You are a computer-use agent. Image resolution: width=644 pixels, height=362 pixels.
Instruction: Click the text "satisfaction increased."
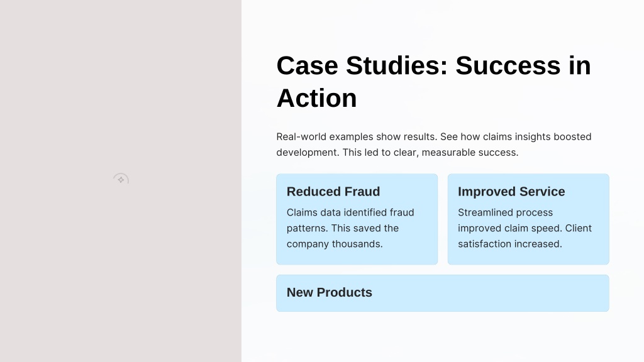tap(509, 244)
